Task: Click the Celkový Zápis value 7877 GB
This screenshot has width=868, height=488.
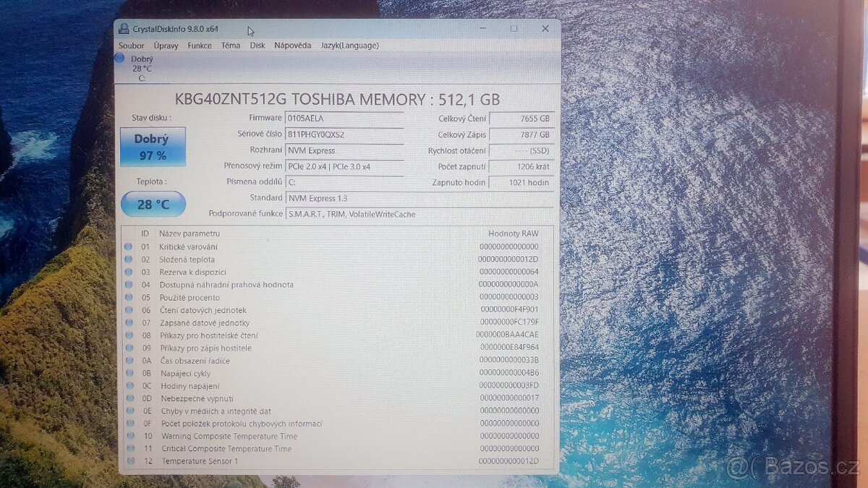Action: [521, 134]
